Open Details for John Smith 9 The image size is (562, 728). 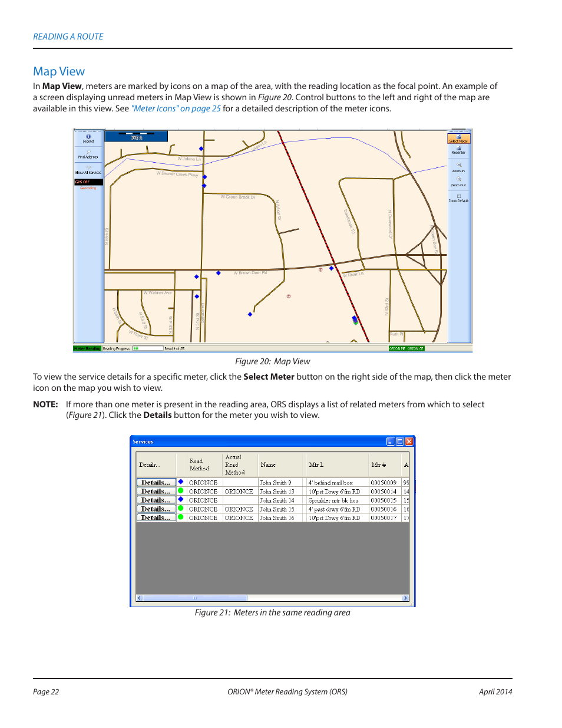coord(156,482)
